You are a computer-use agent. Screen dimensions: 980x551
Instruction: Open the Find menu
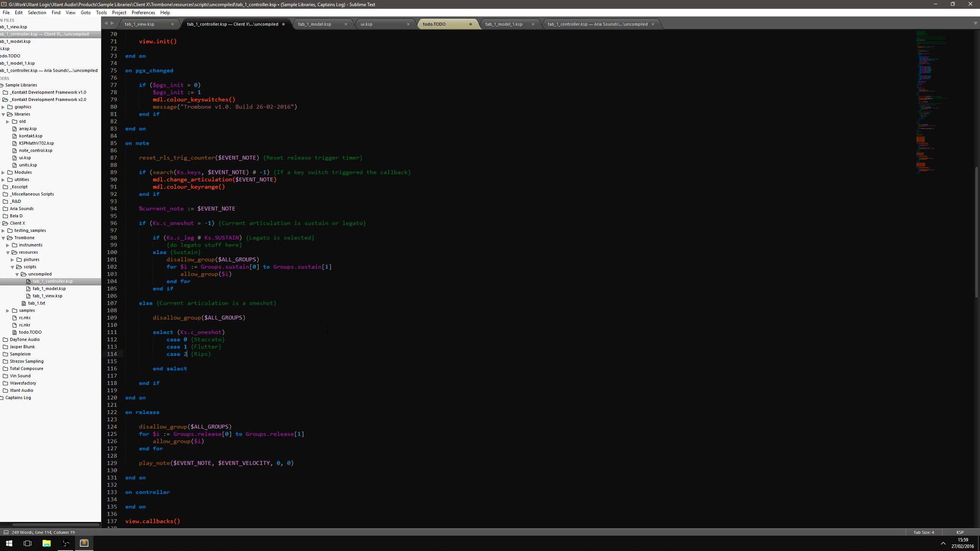[56, 13]
